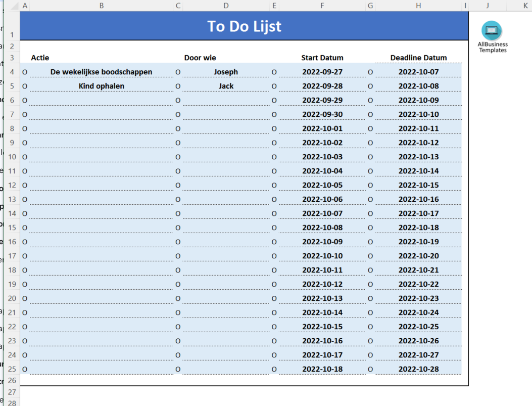532x406 pixels.
Task: Select row 17 header
Action: pyautogui.click(x=12, y=256)
